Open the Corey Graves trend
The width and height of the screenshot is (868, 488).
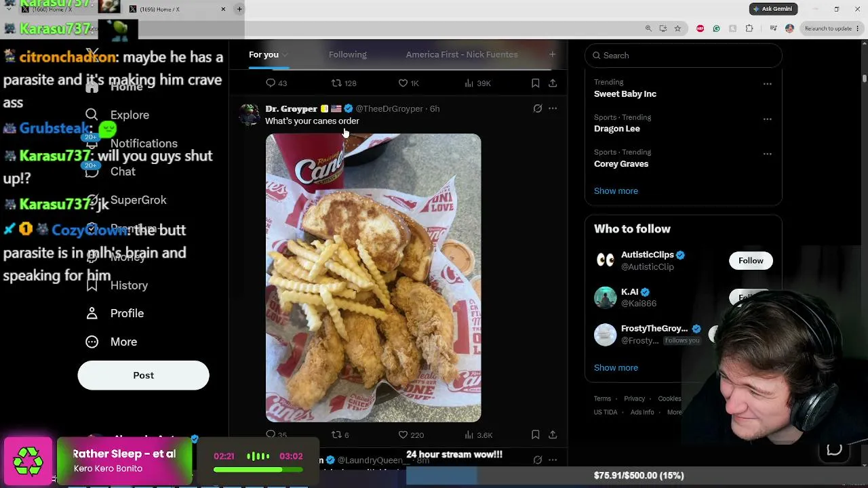point(621,163)
